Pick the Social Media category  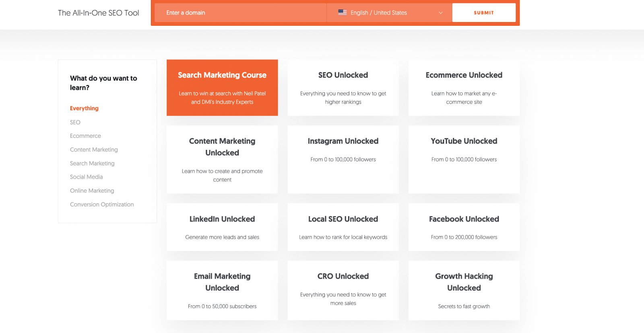(86, 177)
